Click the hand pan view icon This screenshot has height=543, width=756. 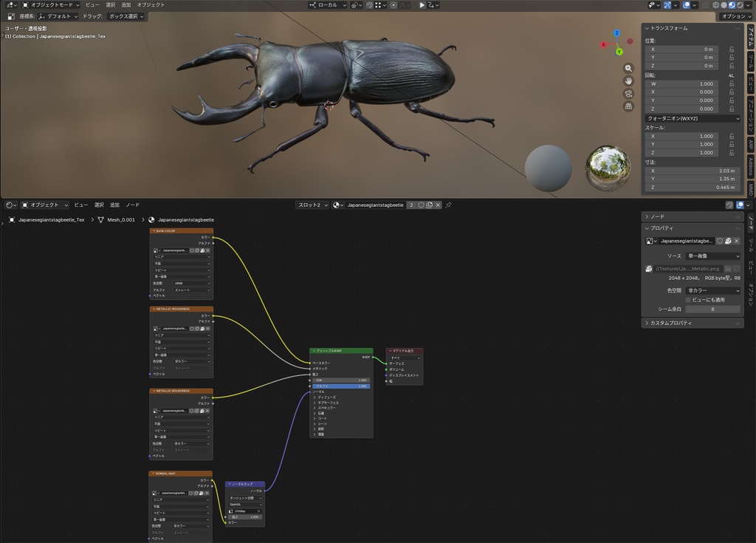(x=628, y=81)
